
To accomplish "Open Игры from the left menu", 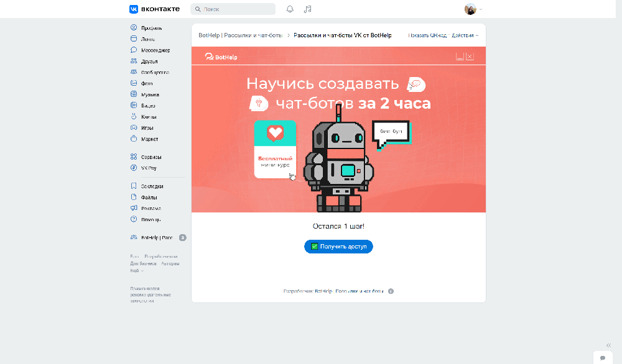I will [x=147, y=128].
